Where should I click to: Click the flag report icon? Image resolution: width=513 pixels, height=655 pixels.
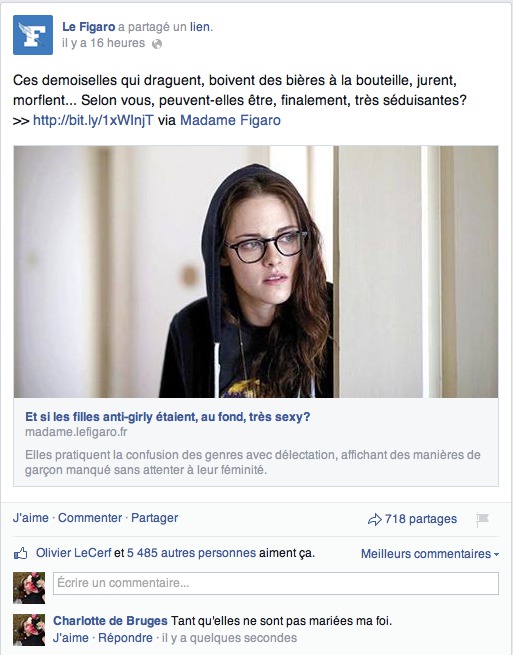coord(483,520)
